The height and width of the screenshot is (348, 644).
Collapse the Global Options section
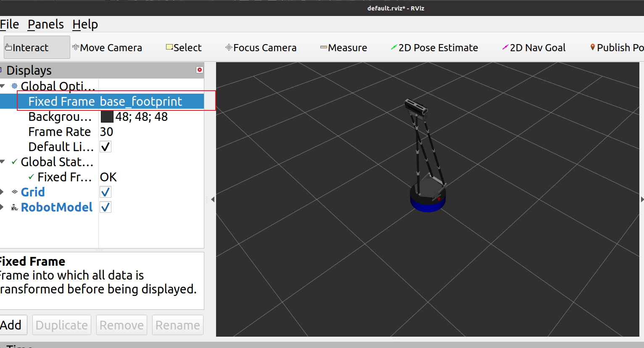(3, 86)
